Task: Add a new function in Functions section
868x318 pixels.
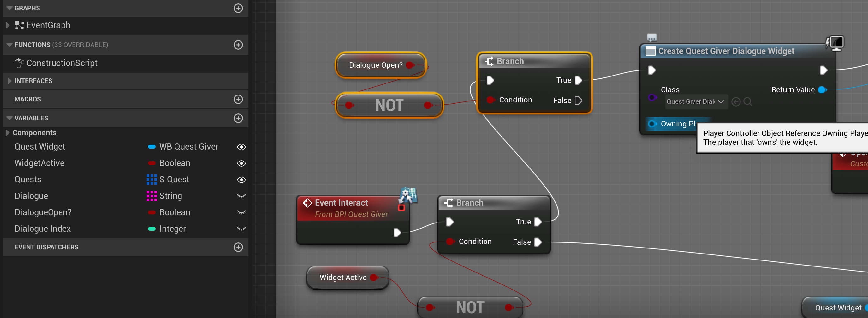Action: click(x=238, y=45)
